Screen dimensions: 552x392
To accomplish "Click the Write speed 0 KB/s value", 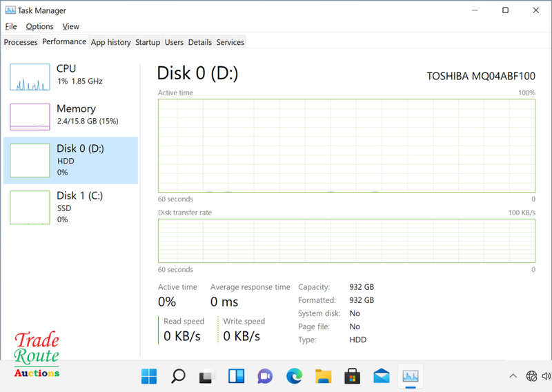I will point(241,336).
